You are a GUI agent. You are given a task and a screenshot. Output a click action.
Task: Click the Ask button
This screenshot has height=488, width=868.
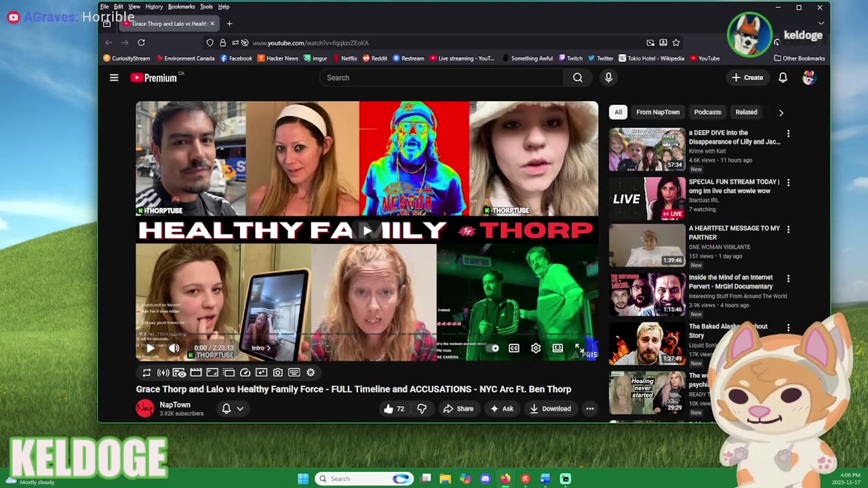[502, 409]
